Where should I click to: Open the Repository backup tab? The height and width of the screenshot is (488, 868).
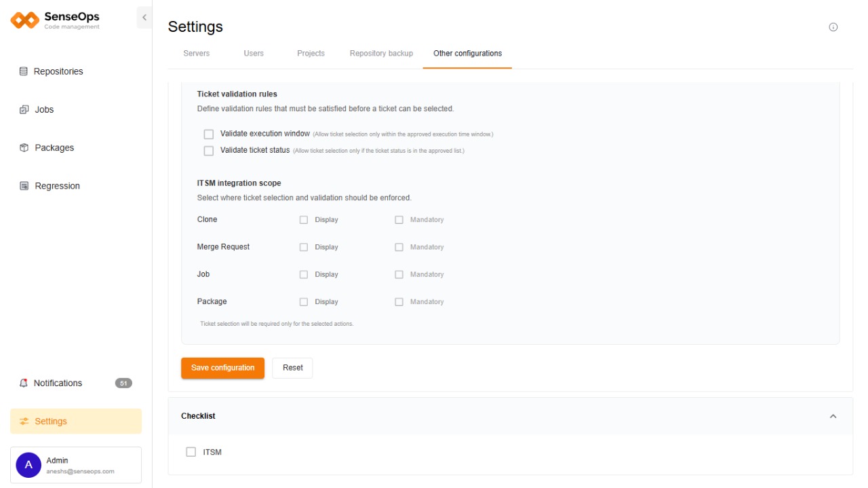click(x=381, y=54)
